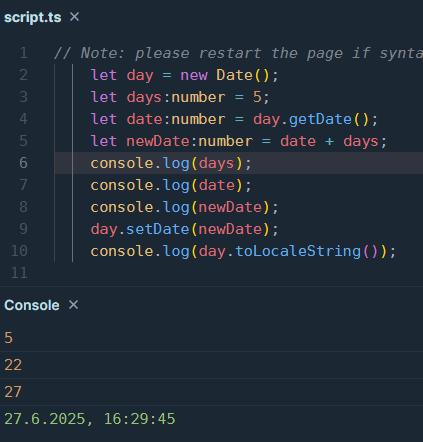
Task: Click the newDate variable declaration
Action: 158,141
